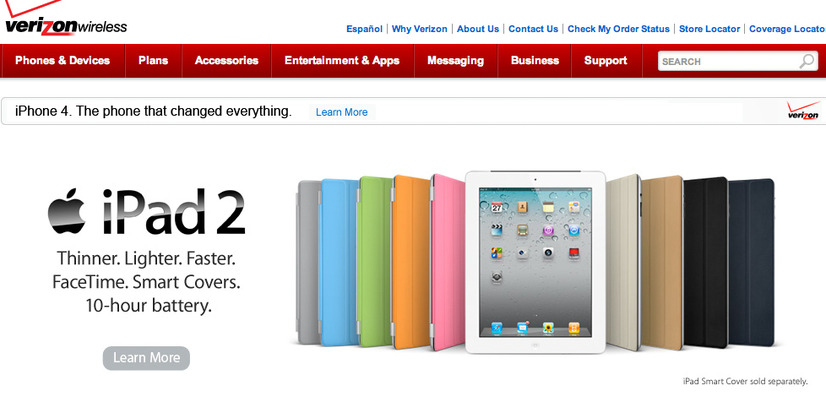826x402 pixels.
Task: Click the gray Learn More button
Action: [146, 358]
